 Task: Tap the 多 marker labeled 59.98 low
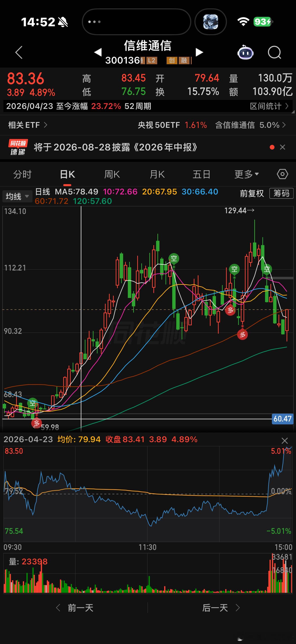[x=36, y=423]
